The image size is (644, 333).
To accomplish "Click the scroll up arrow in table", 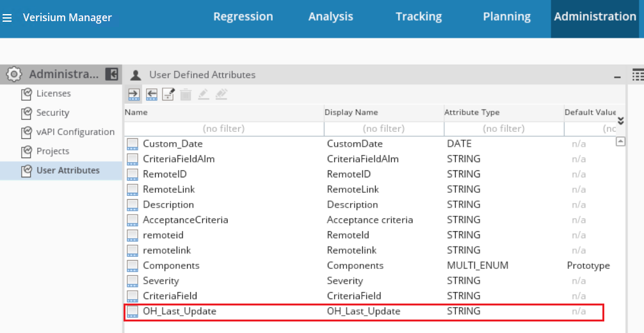I will coord(620,142).
